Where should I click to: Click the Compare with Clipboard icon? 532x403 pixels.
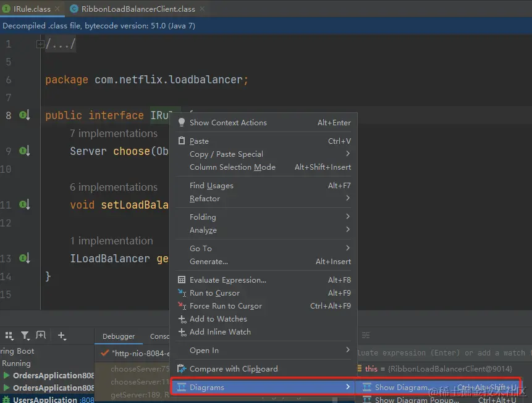[182, 368]
